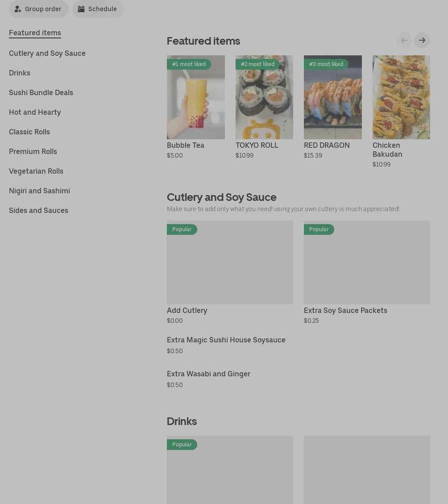Screen dimensions: 448x504
Task: Open the Schedule button
Action: coord(98,9)
